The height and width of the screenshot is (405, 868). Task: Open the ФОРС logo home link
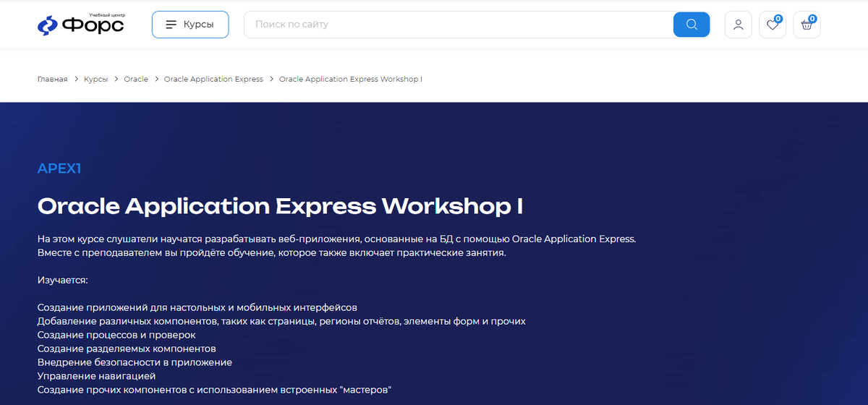point(80,25)
